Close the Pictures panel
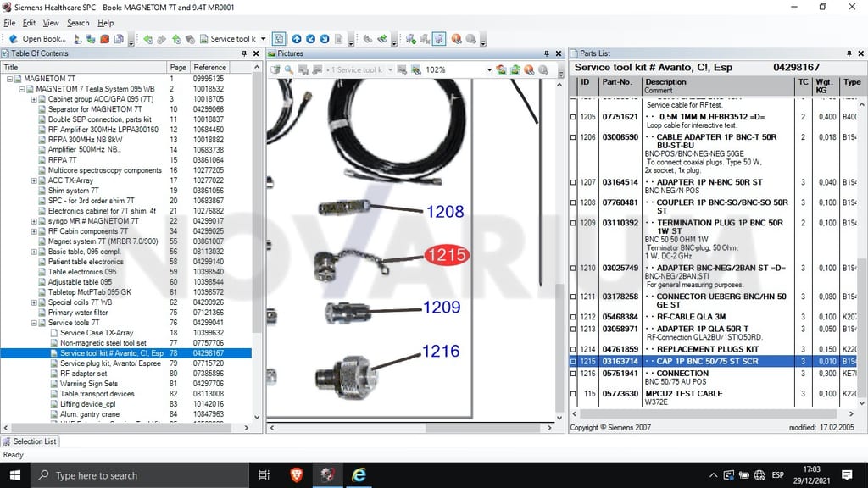Image resolution: width=868 pixels, height=488 pixels. (559, 53)
